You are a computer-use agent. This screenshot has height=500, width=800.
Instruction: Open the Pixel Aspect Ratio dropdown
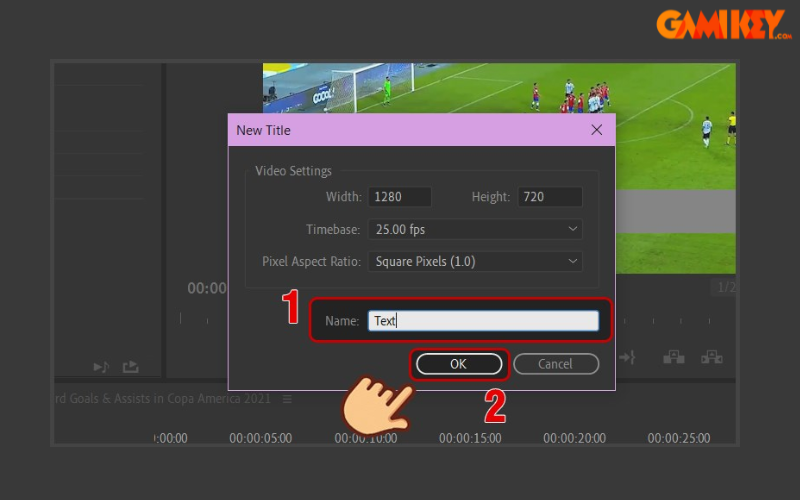pyautogui.click(x=475, y=262)
